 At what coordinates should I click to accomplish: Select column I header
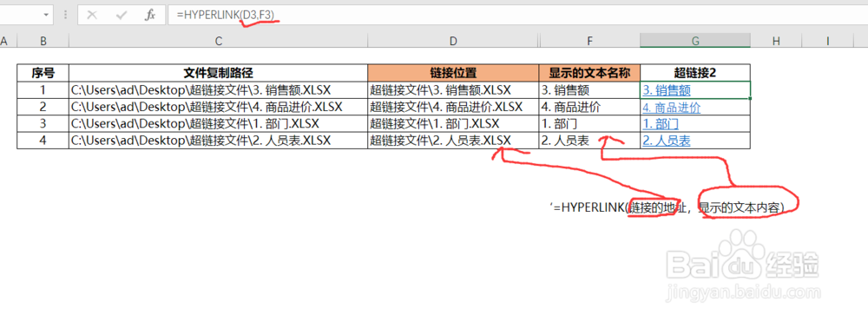827,41
